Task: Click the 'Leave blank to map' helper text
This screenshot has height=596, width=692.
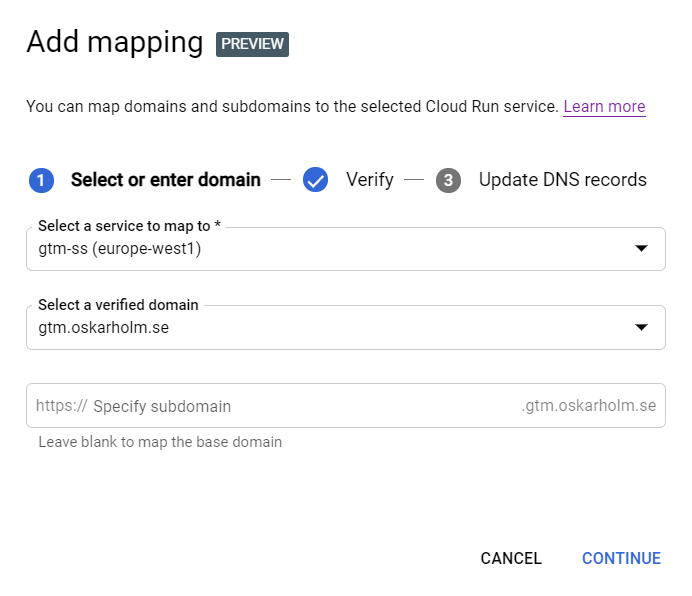Action: click(x=160, y=442)
